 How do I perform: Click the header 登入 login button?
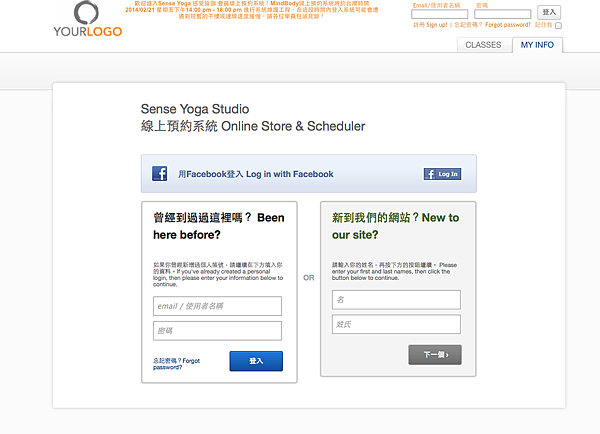point(549,12)
